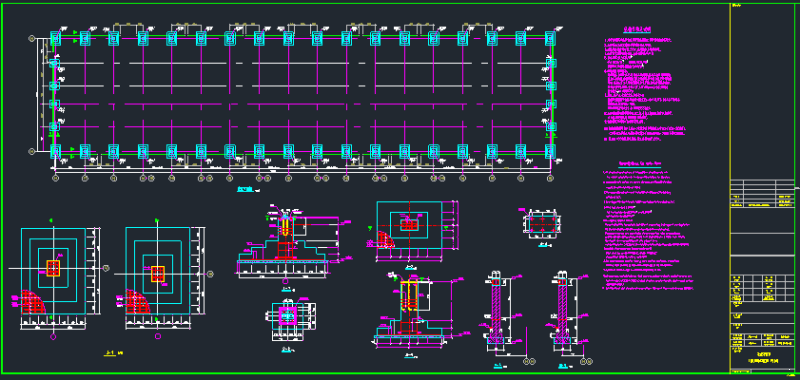Screen dimensions: 800x380
Task: Click the yellow label under leftmost footing detail
Action: click(x=109, y=352)
